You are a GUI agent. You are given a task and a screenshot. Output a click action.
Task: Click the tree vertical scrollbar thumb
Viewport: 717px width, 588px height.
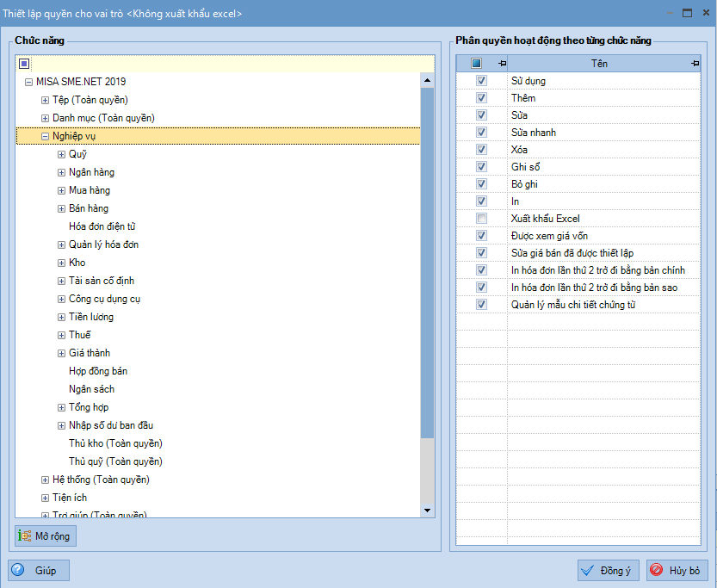427,263
